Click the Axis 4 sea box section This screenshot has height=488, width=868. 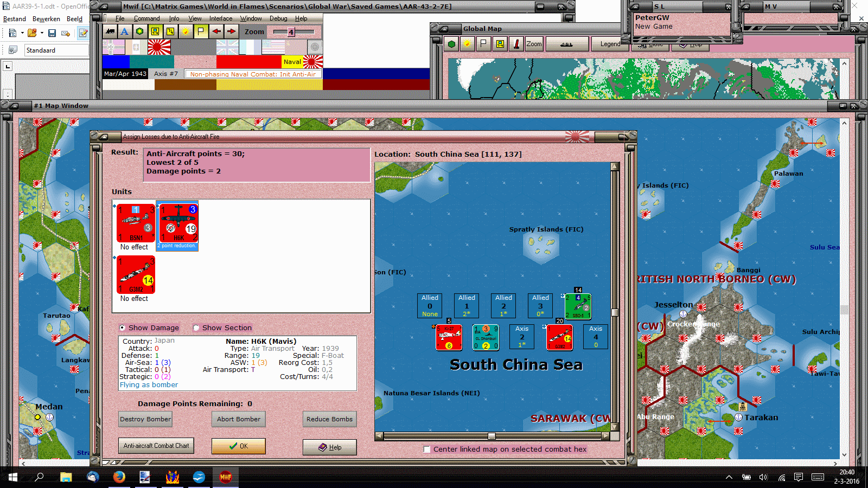(x=596, y=337)
